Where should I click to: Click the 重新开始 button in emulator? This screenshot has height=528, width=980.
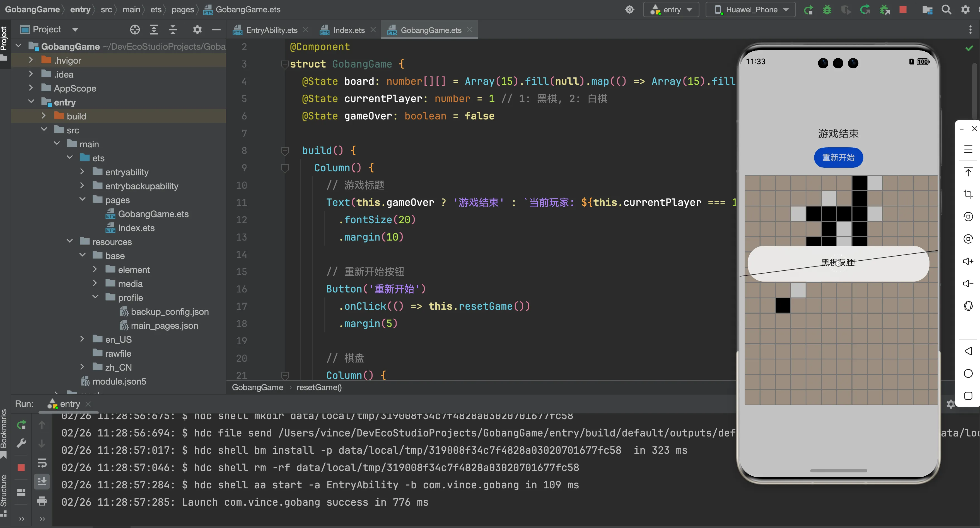point(838,158)
